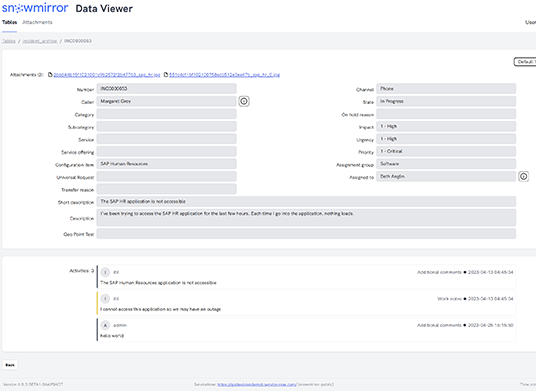The height and width of the screenshot is (391, 536).
Task: Click the Channel field showing Phone
Action: 446,89
